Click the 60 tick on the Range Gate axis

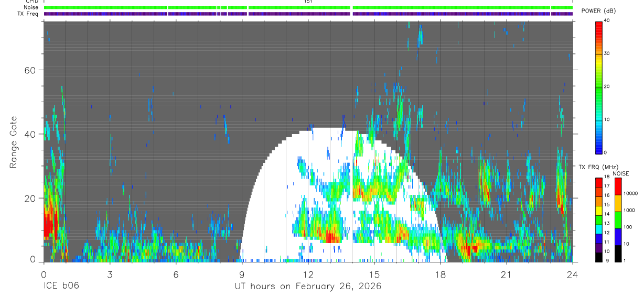pos(30,70)
